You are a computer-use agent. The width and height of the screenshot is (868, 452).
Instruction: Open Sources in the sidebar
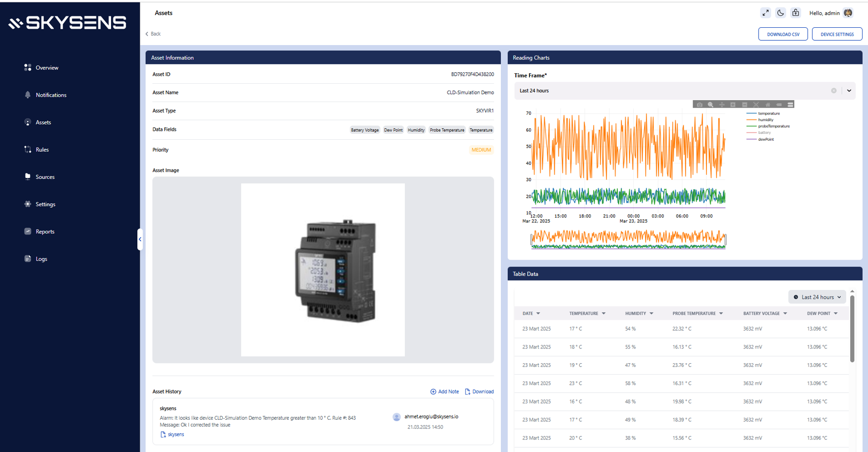[x=39, y=176]
